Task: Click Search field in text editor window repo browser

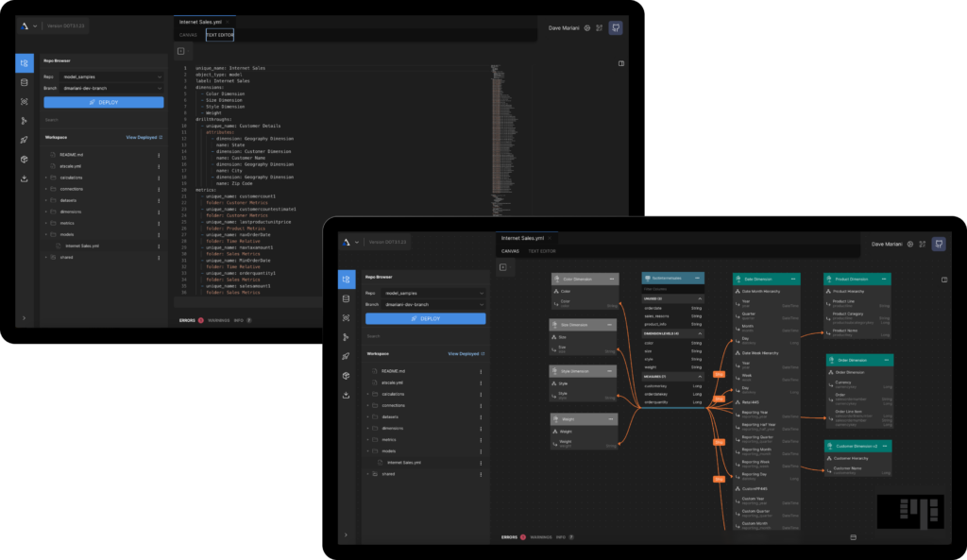Action: tap(104, 120)
